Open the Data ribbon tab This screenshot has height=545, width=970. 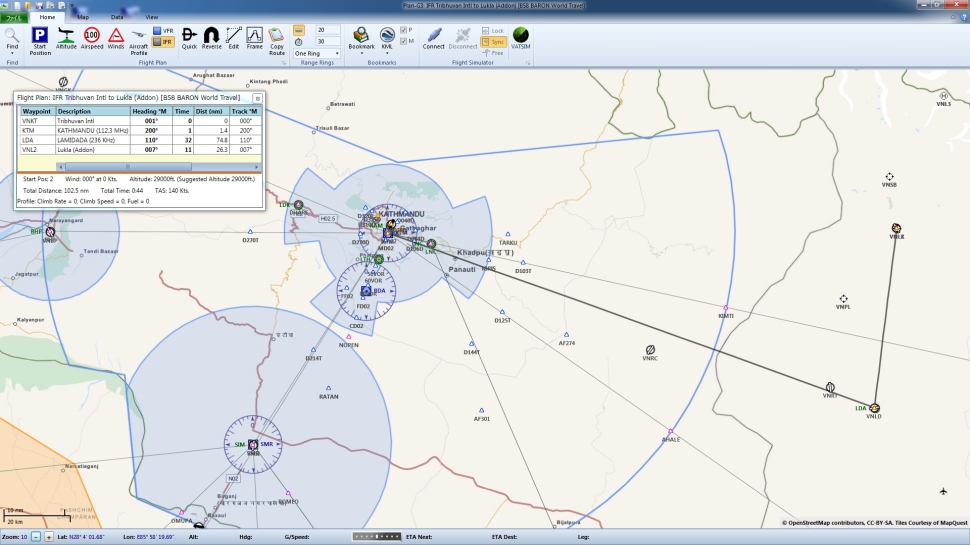[x=117, y=17]
